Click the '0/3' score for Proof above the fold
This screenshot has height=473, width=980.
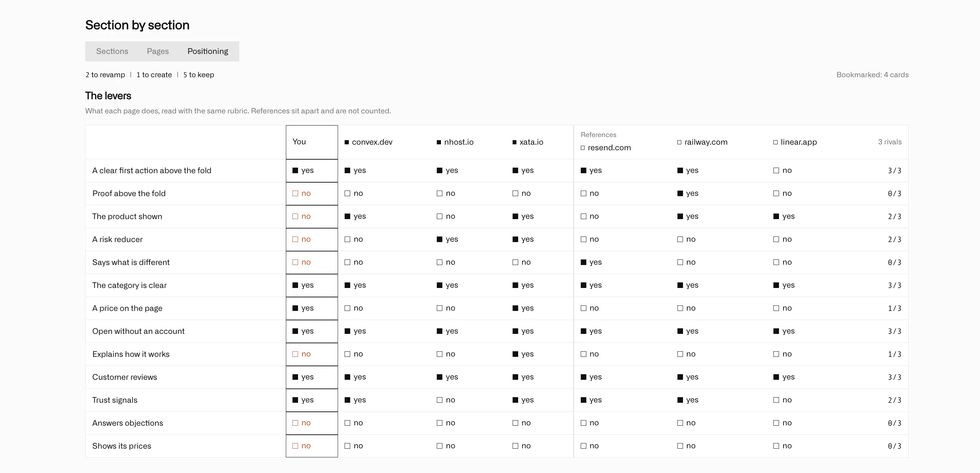pos(894,194)
